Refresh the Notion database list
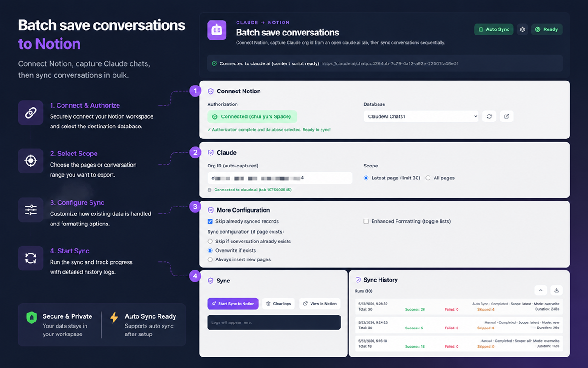Viewport: 588px width, 368px height. pyautogui.click(x=489, y=116)
